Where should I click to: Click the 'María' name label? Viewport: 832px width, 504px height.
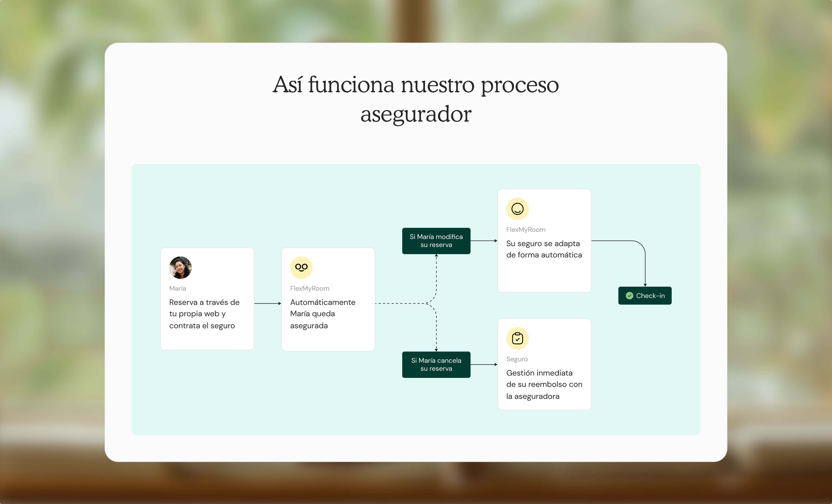(x=178, y=288)
